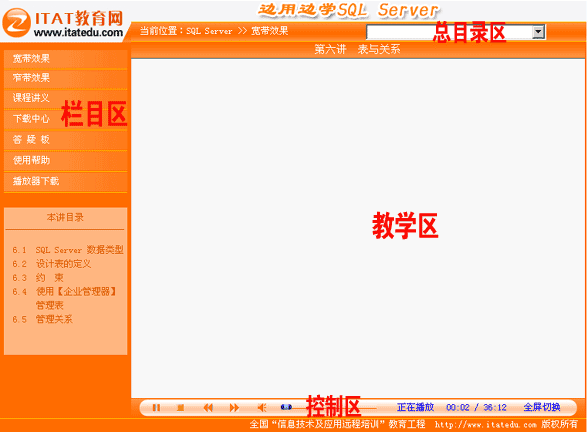Open the http://www.itatedu.com footer link

(x=486, y=425)
